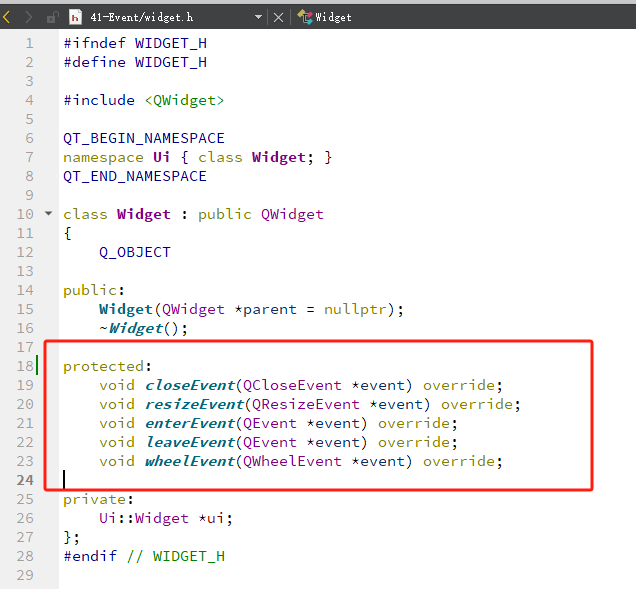Screen dimensions: 636x589
Task: Click the Q_OBJECT macro
Action: (135, 252)
